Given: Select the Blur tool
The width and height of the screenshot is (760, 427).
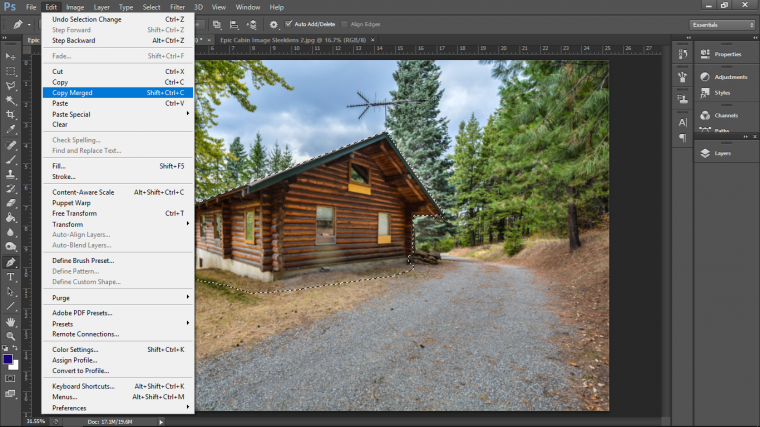Looking at the screenshot, I should click(10, 232).
